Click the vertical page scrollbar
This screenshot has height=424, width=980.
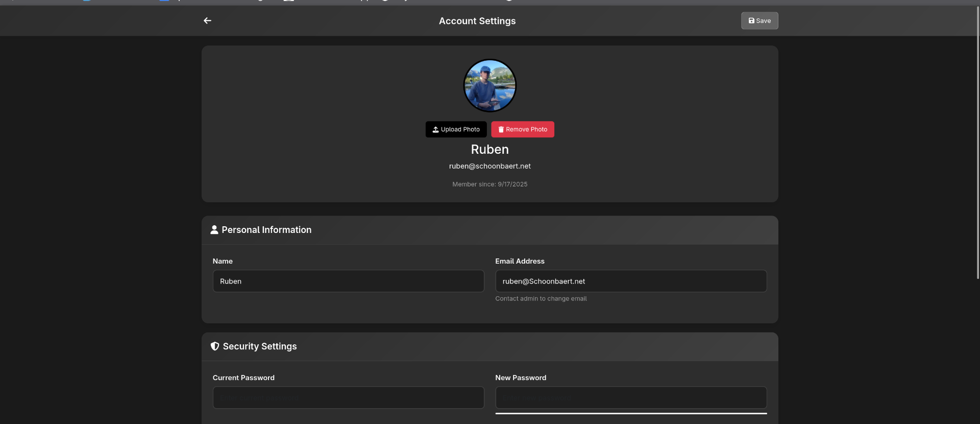tap(977, 143)
